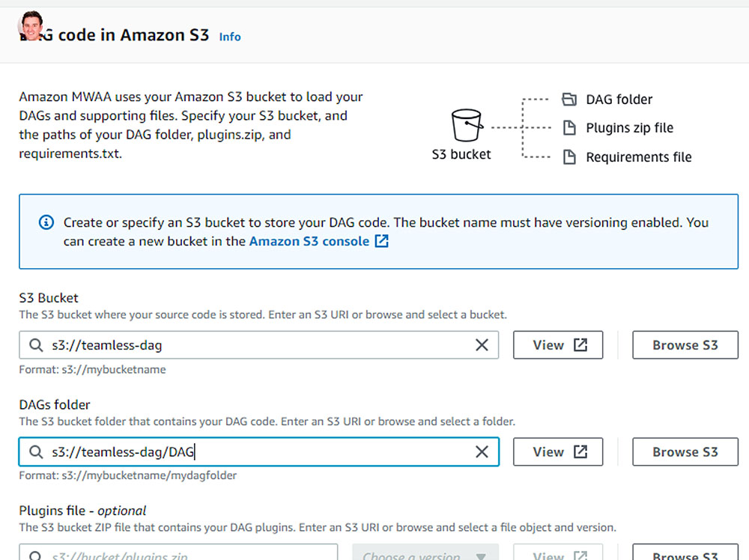Screen dimensions: 749x560
Task: Click the Plugins zip file icon
Action: (x=569, y=128)
